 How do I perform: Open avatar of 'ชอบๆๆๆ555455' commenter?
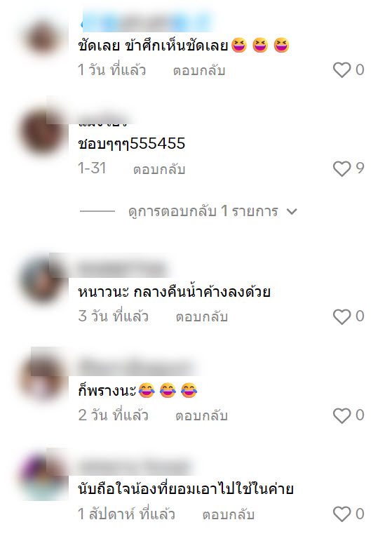(43, 133)
